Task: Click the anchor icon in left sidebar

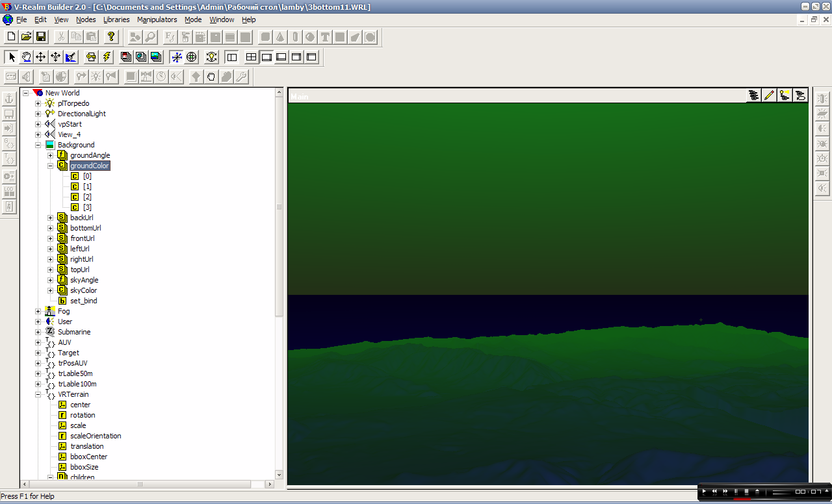Action: (9, 99)
